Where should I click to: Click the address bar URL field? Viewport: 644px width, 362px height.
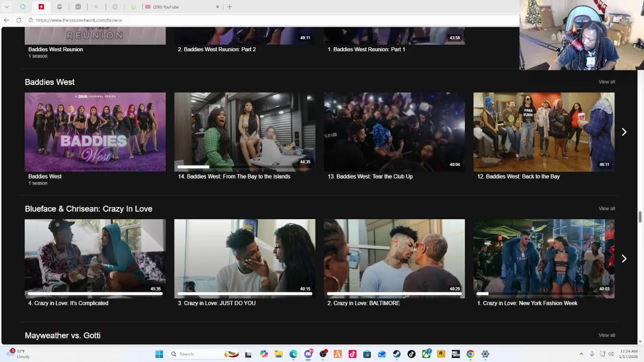272,20
